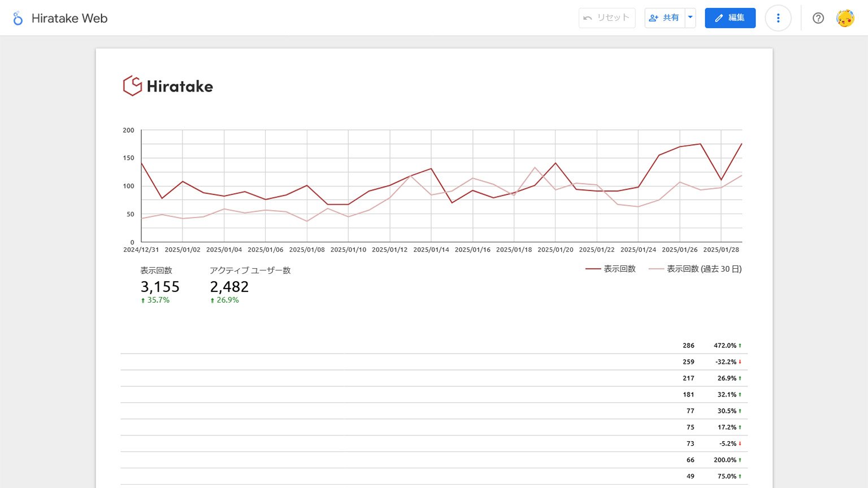Open the help question mark icon
This screenshot has width=868, height=488.
[x=818, y=18]
